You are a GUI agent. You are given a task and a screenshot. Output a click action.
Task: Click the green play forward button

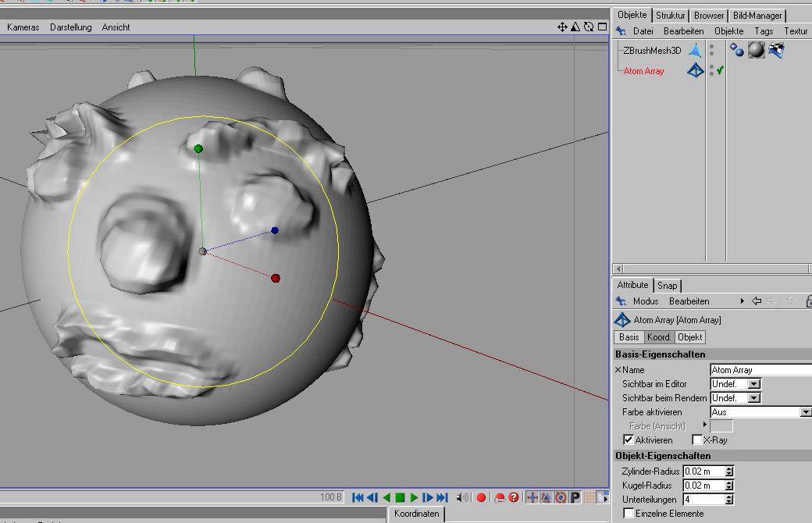click(414, 497)
